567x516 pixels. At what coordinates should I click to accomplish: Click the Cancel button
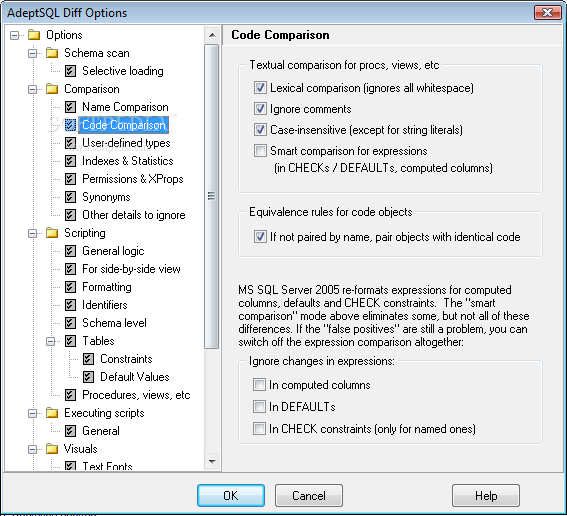(309, 495)
